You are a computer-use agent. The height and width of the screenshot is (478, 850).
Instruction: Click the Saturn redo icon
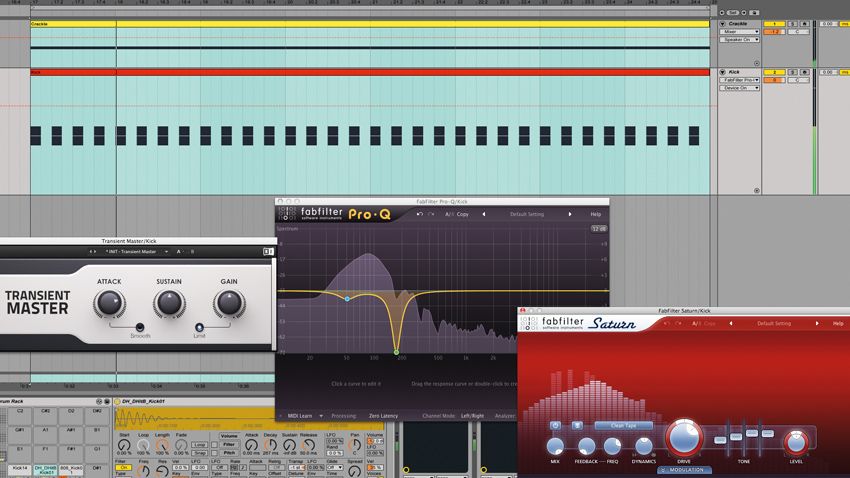click(678, 323)
